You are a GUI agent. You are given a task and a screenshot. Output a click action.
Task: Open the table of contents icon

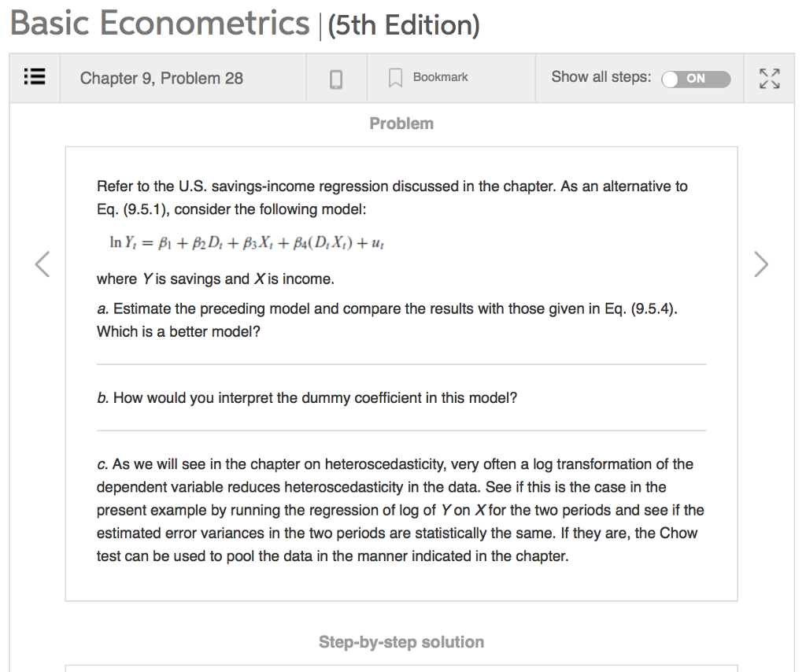34,77
